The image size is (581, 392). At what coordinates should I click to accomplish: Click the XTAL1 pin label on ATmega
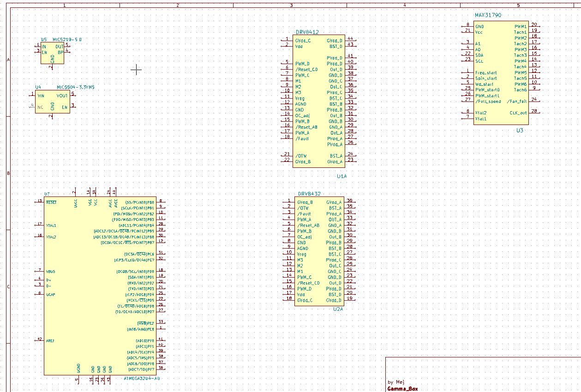point(51,226)
